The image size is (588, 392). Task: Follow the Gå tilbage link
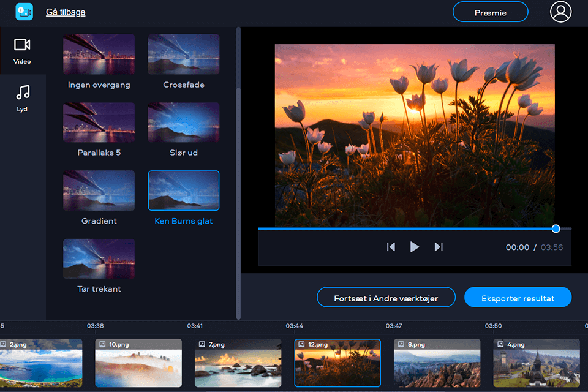tap(65, 12)
